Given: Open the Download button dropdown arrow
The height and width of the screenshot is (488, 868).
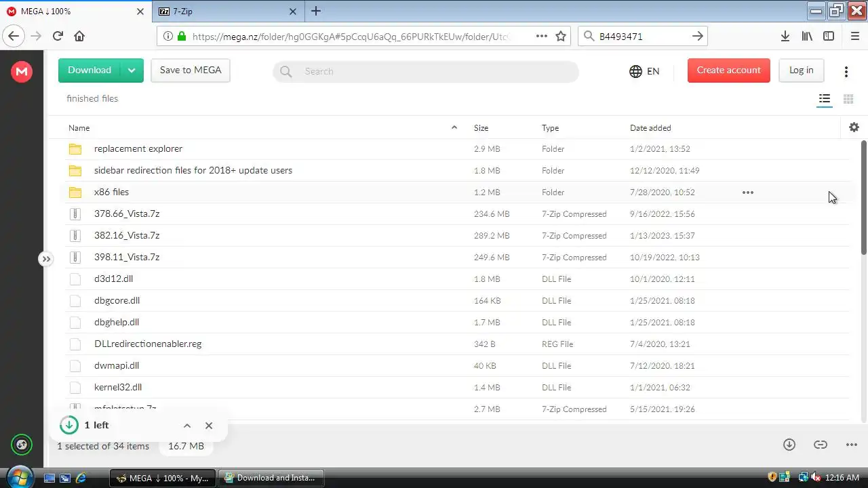Looking at the screenshot, I should 132,70.
